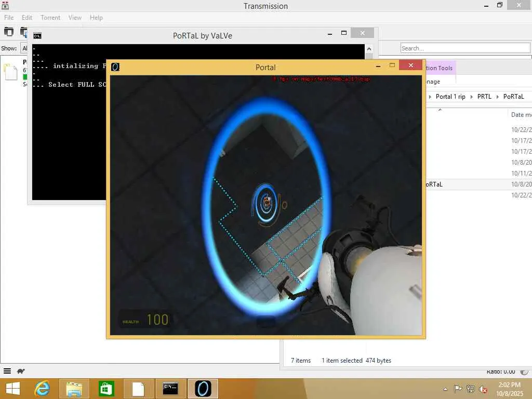Click the Transmission Search field

click(465, 48)
